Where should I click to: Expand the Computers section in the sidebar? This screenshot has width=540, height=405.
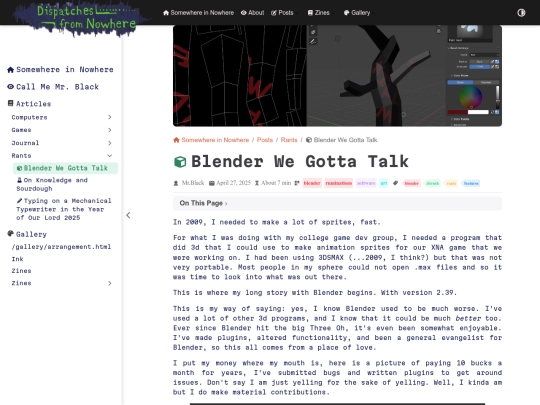[x=110, y=117]
